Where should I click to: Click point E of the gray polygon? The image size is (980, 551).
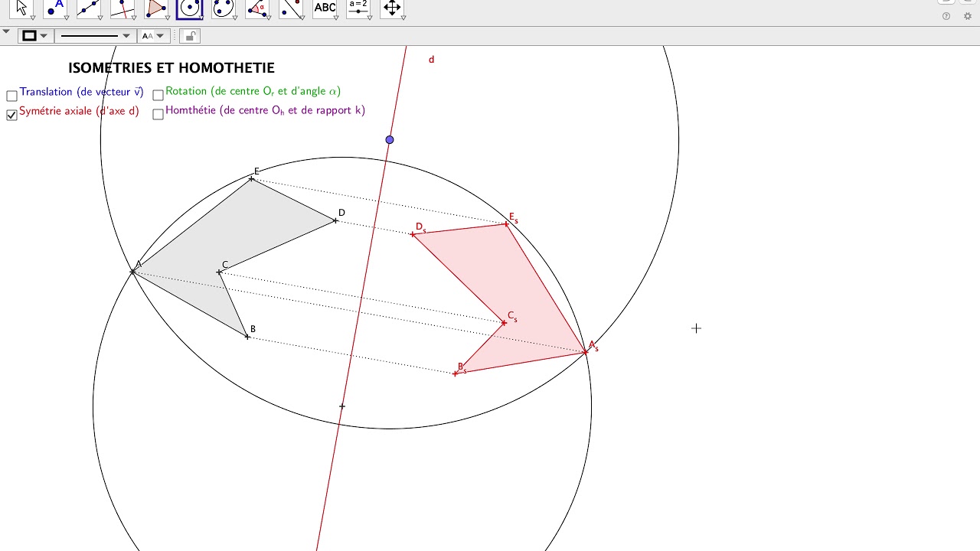(252, 179)
